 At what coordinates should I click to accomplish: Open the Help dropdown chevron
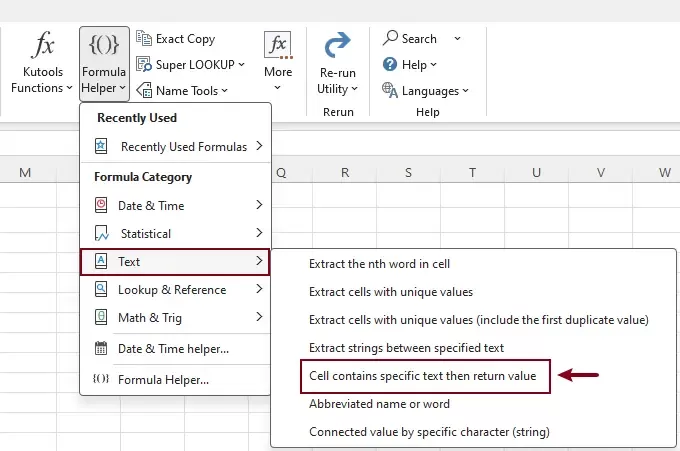[x=433, y=65]
